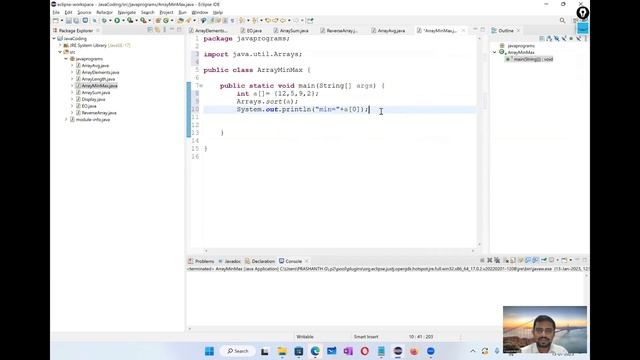Switch to the ArraySum.java editor tab
Screen dimensions: 640x360
pos(291,31)
